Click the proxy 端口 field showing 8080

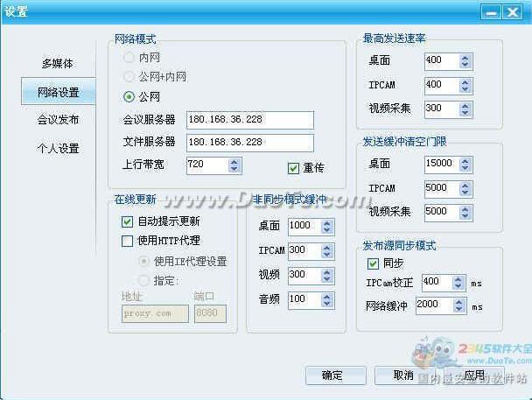coord(210,313)
